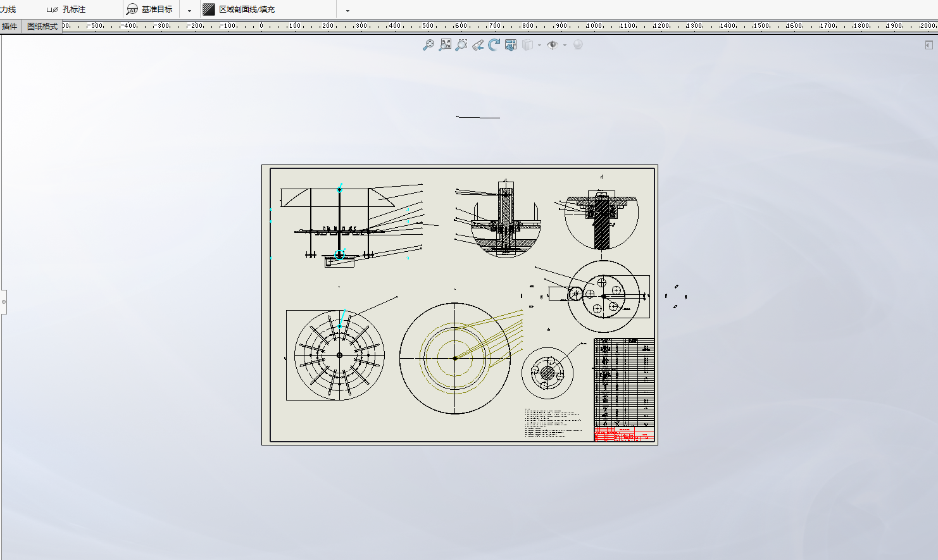Switch to the 图纸格式 tab
Viewport: 938px width, 560px height.
pos(42,27)
